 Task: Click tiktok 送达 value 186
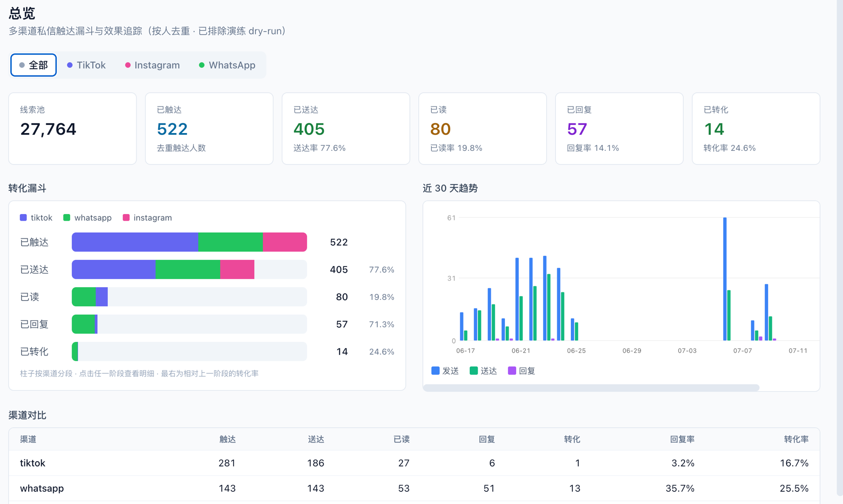tap(316, 463)
